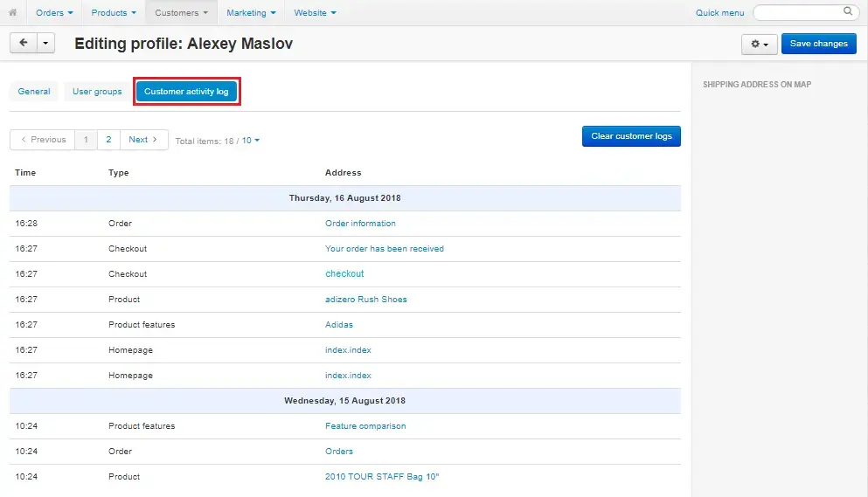Open the Orders menu

[x=53, y=13]
